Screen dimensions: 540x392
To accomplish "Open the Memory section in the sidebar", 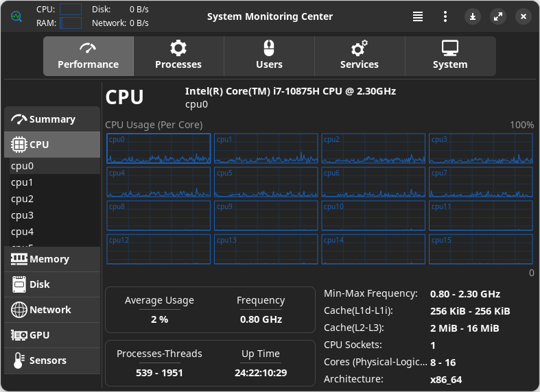I will click(x=52, y=259).
